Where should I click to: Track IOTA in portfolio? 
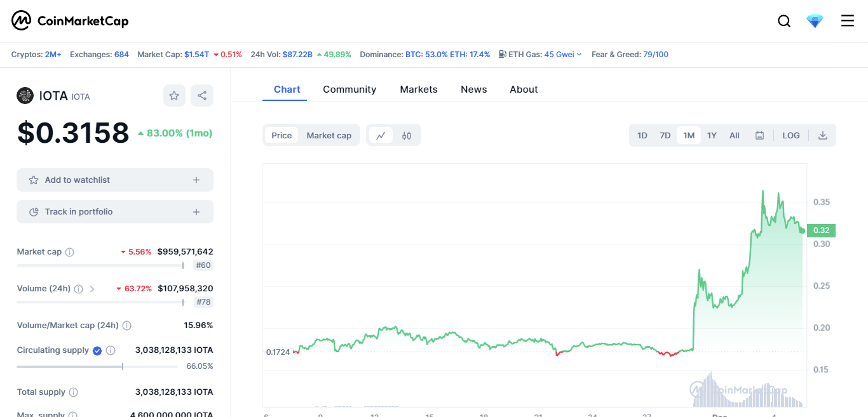coord(115,212)
